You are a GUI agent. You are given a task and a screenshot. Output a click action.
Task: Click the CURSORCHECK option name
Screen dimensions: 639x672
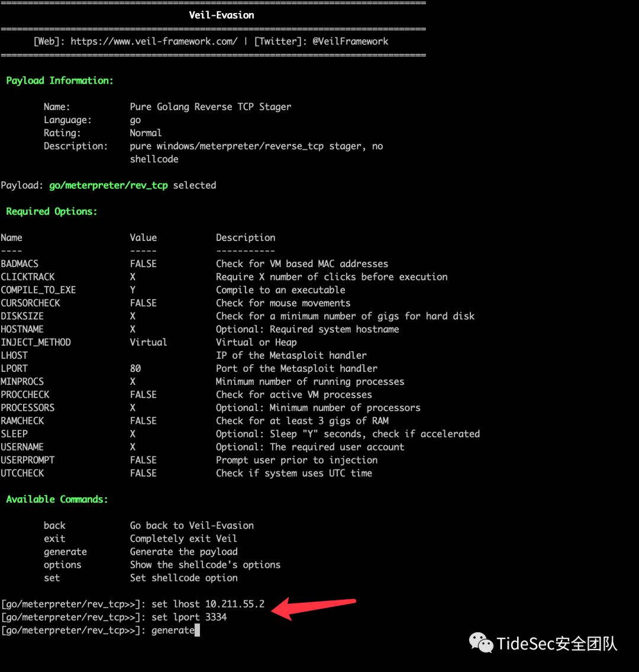click(x=30, y=303)
